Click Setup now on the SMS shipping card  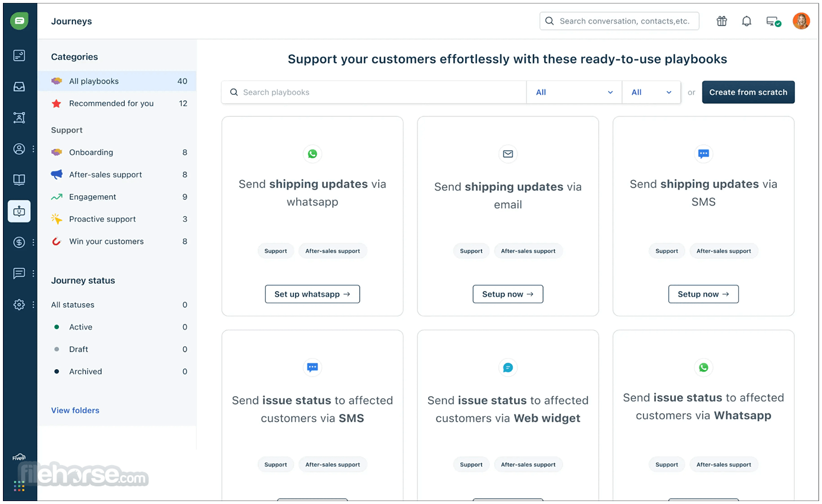click(x=704, y=294)
